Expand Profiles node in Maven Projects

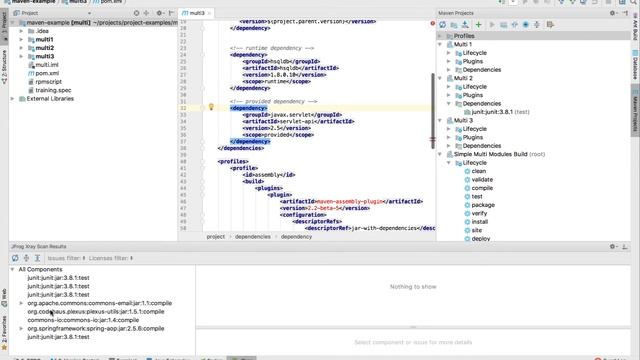pyautogui.click(x=440, y=36)
